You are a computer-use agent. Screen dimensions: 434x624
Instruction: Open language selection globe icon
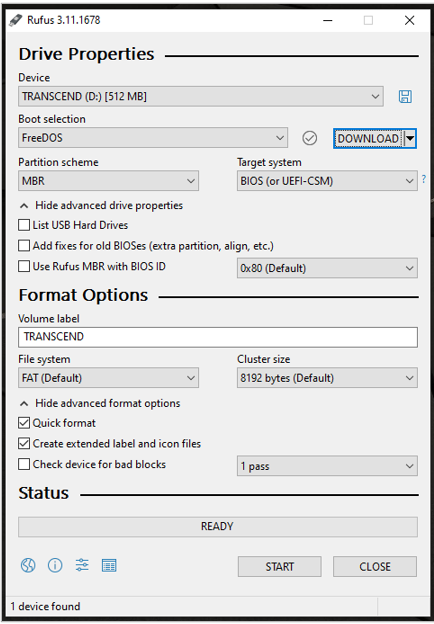point(28,565)
